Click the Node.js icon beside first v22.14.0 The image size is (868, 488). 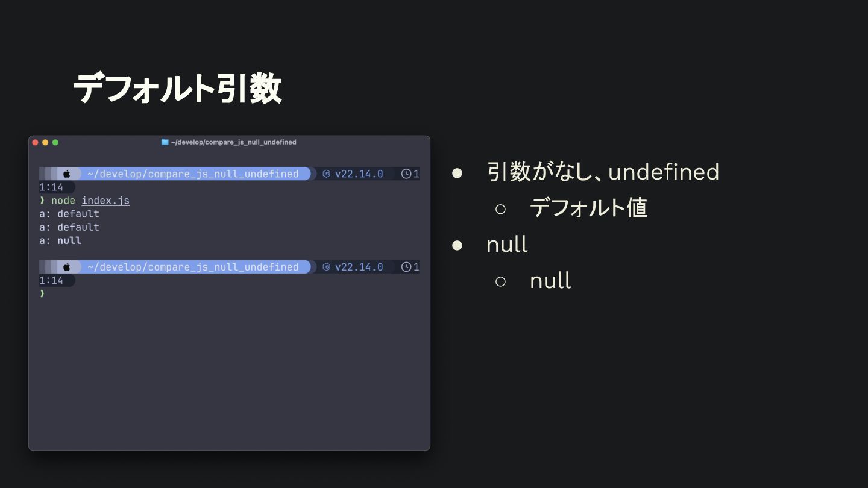pyautogui.click(x=327, y=174)
